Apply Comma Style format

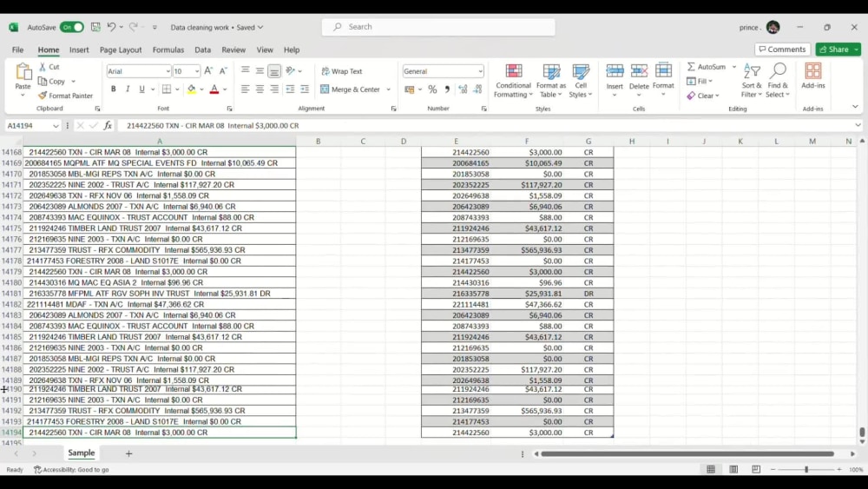click(x=447, y=89)
